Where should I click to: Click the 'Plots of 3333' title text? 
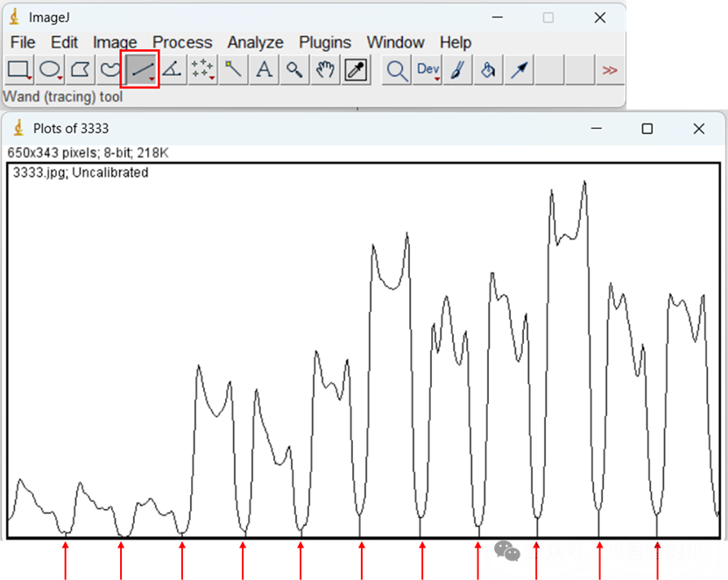coord(71,128)
